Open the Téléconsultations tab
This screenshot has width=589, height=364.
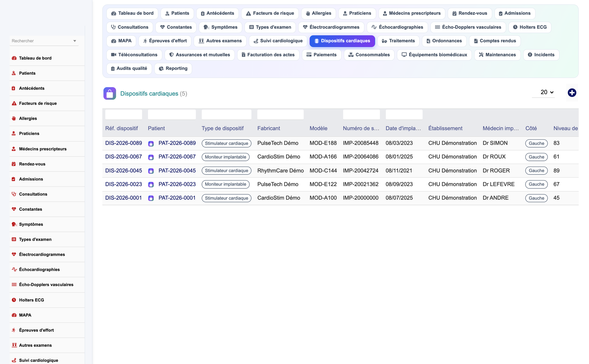[x=134, y=55]
